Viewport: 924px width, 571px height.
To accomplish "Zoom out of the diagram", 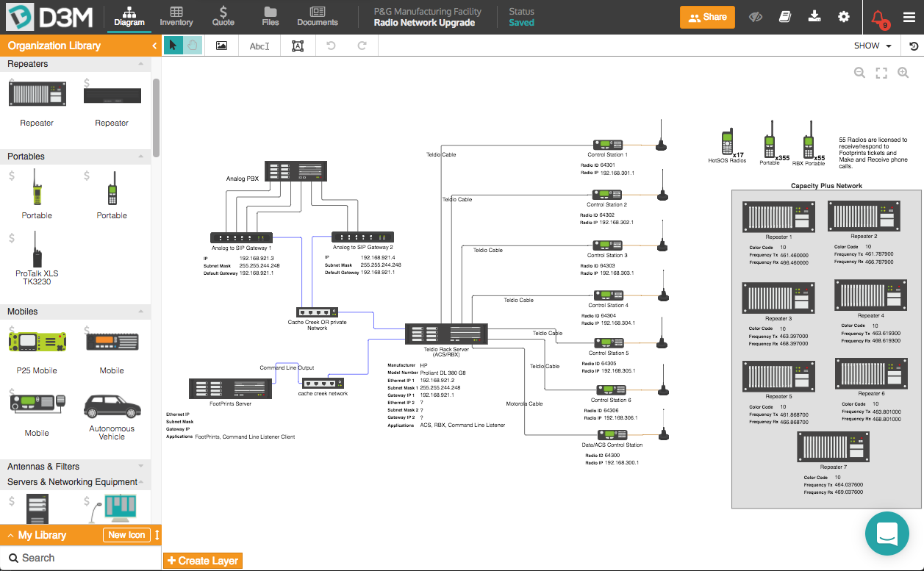I will (x=859, y=73).
